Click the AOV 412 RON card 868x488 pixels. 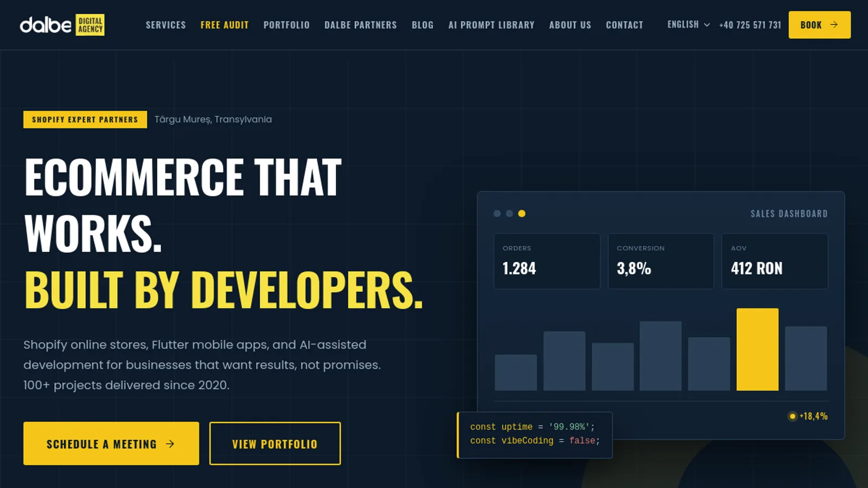tap(775, 261)
